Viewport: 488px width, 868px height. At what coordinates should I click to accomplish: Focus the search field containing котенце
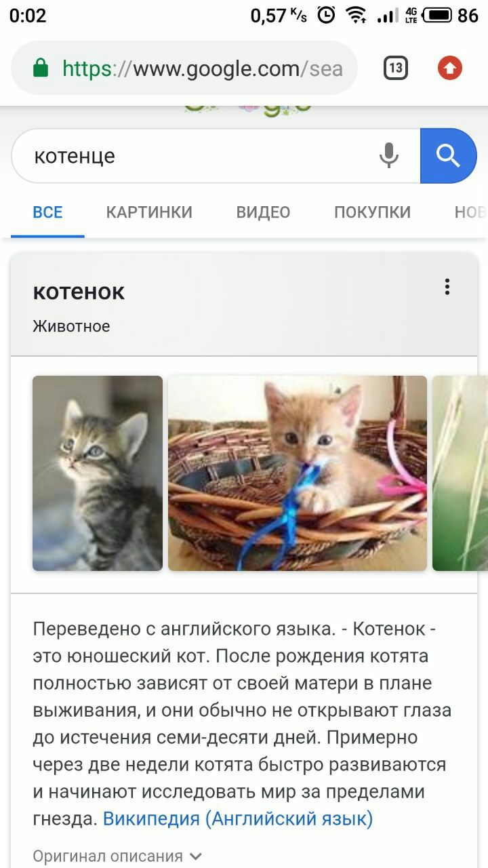197,156
